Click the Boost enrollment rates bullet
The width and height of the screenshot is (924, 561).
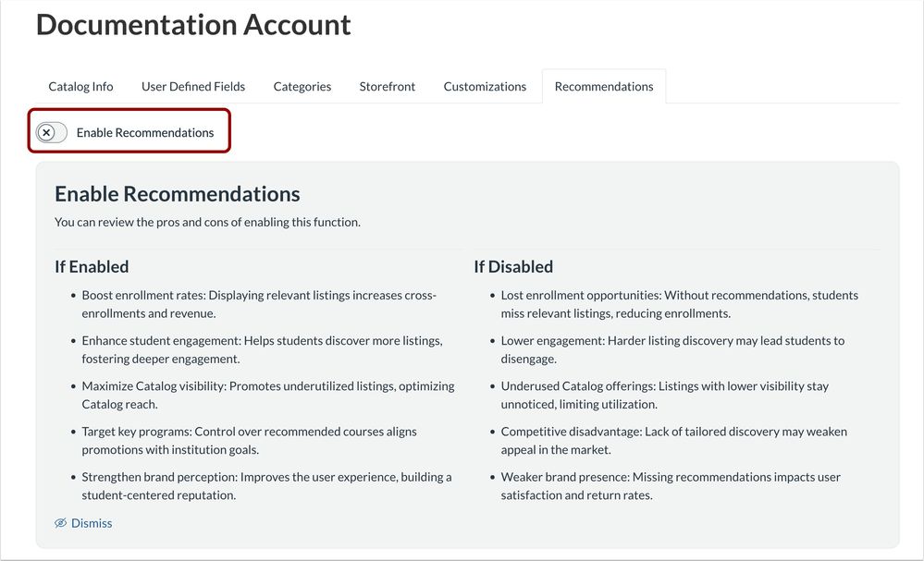(259, 304)
